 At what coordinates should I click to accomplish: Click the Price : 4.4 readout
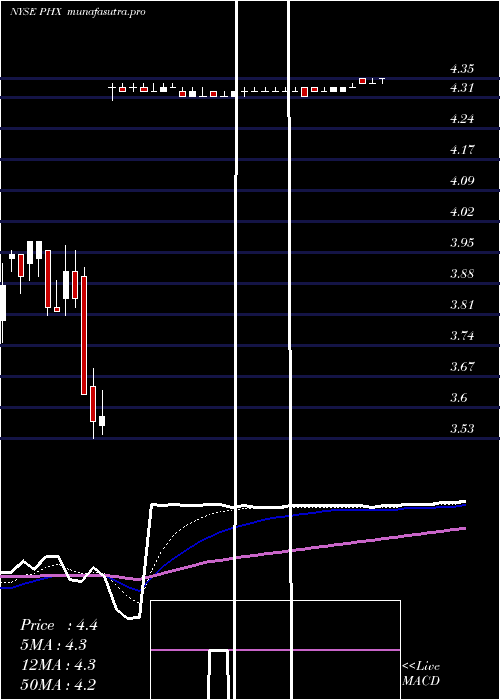click(58, 625)
